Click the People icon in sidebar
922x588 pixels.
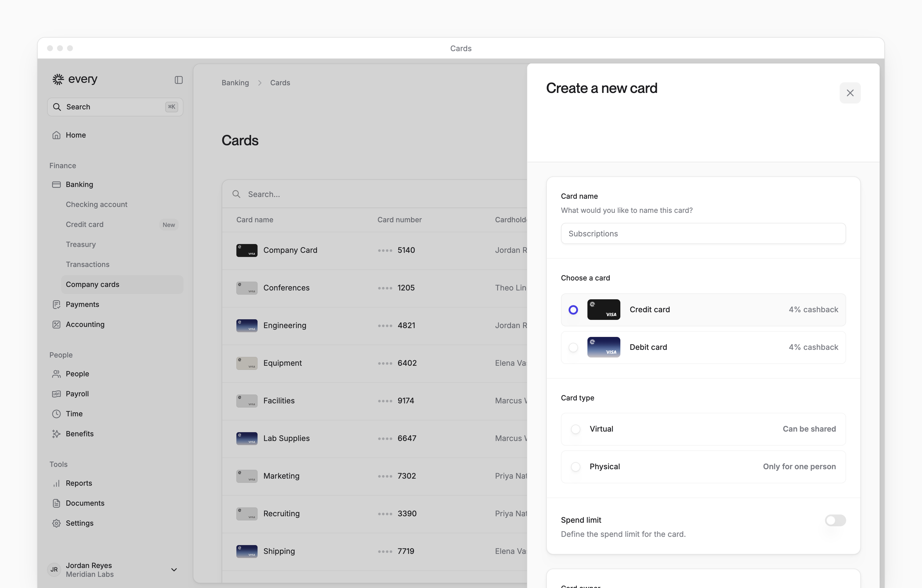[56, 374]
